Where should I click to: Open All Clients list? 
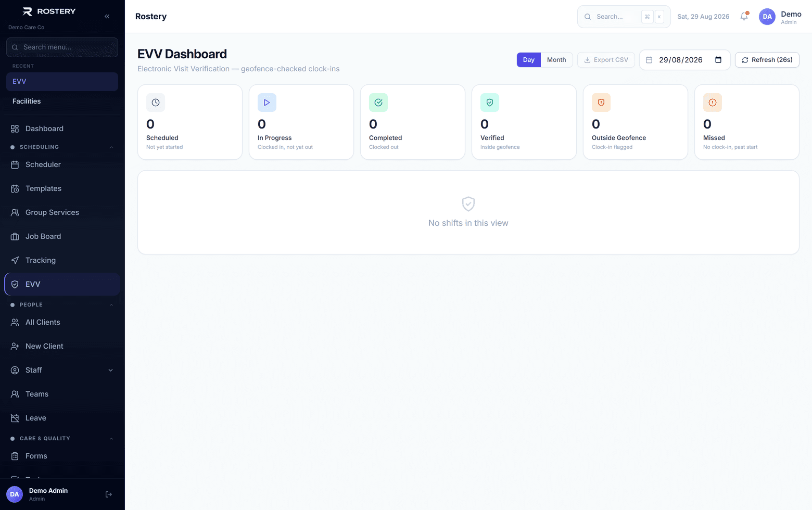[x=62, y=322]
